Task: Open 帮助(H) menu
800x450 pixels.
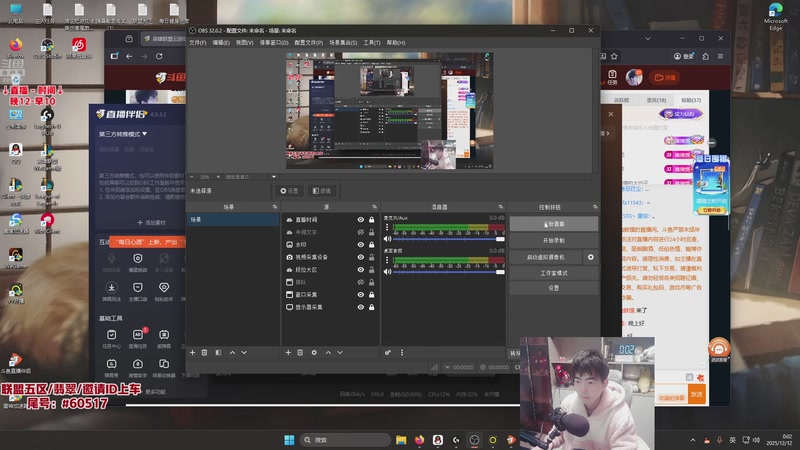Action: point(396,43)
